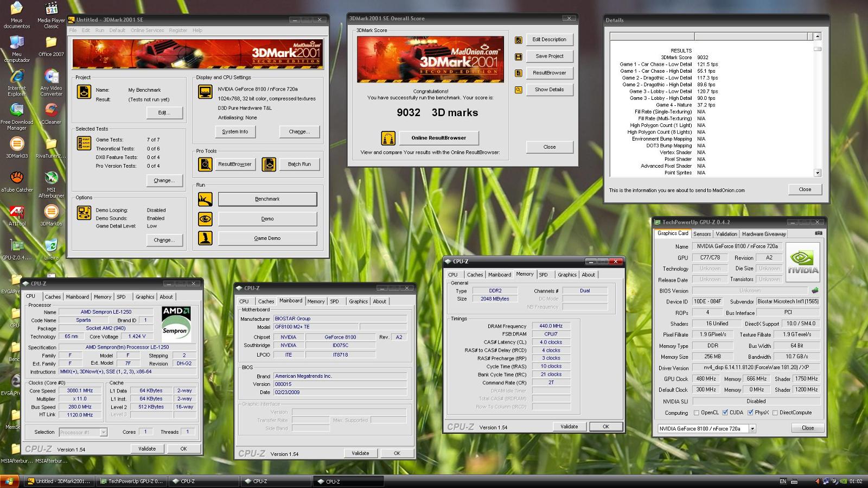
Task: Open the File menu in 3DMark2001
Action: point(73,30)
